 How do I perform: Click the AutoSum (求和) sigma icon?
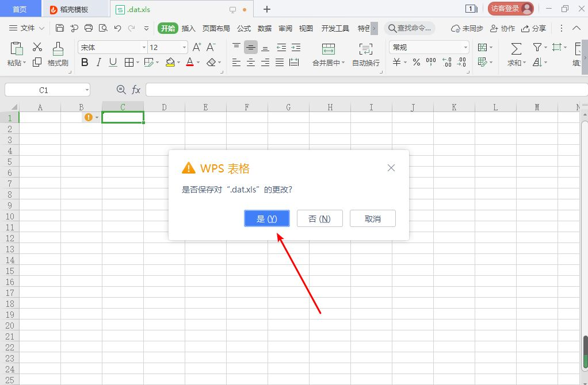pos(516,48)
